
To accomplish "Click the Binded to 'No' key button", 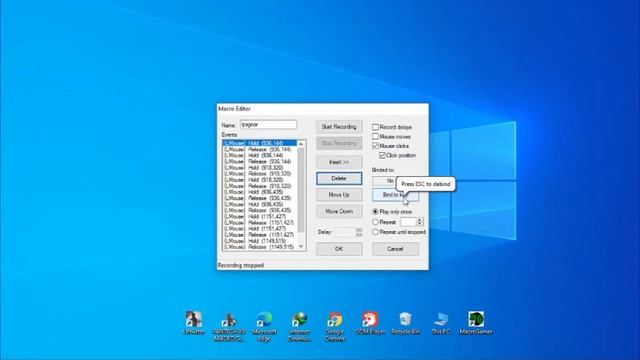I will [384, 181].
